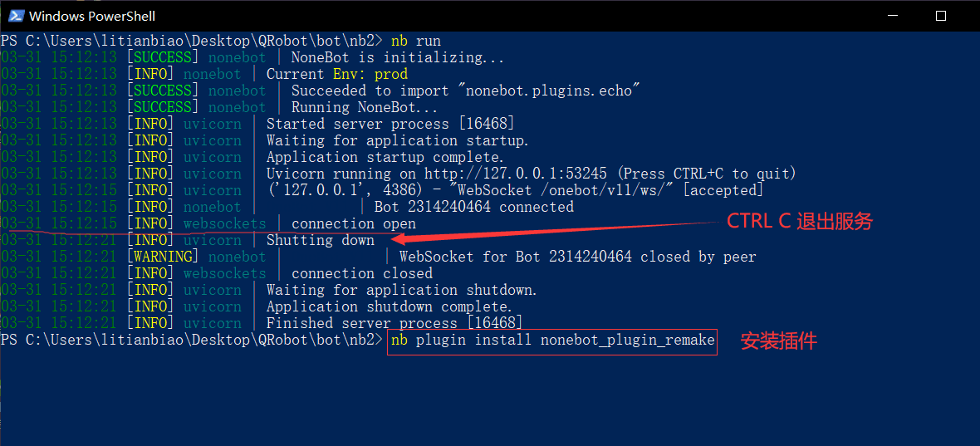Click the PowerShell icon in title bar
The width and height of the screenshot is (980, 446).
pos(16,16)
